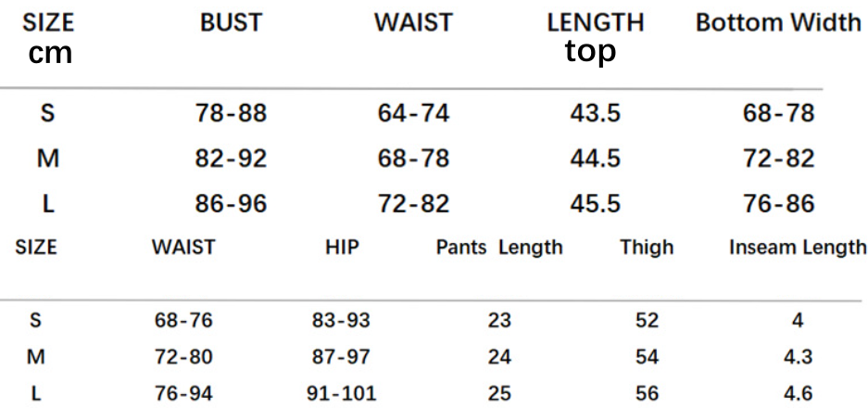Select bust value 78-88
Screen dimensions: 868x408
(x=231, y=114)
